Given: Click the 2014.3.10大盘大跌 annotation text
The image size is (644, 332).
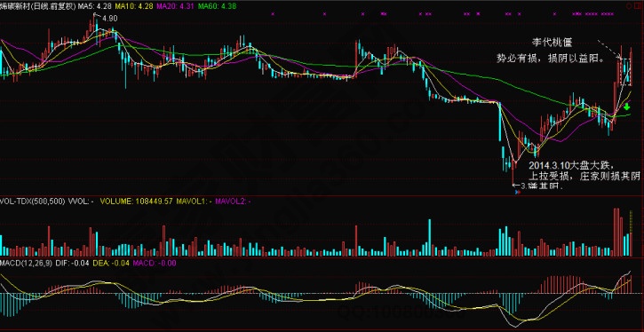Looking at the screenshot, I should click(571, 166).
